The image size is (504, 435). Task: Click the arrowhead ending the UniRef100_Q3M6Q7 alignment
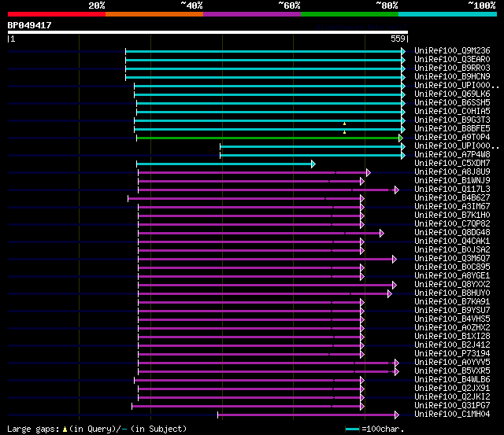tap(395, 260)
